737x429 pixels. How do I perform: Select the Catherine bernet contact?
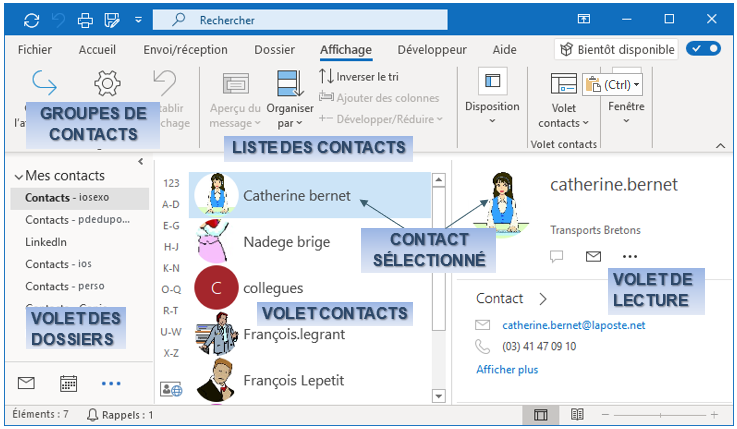(x=310, y=195)
